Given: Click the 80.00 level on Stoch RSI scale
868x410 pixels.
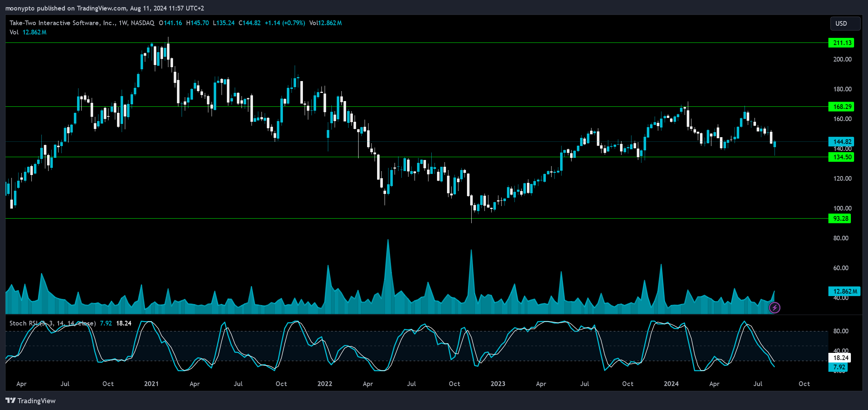Looking at the screenshot, I should (x=841, y=331).
